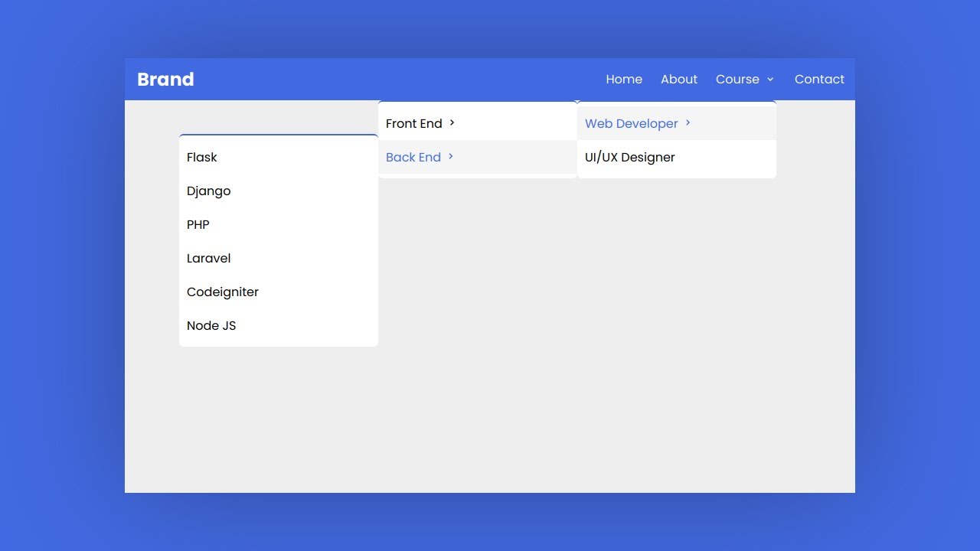Expand the arrow beside Back End

tap(451, 157)
